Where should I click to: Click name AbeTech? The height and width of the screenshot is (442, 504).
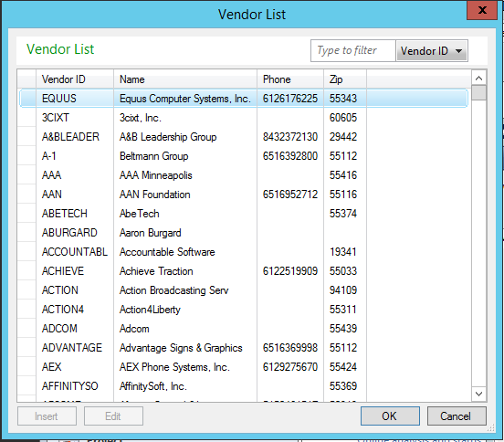pyautogui.click(x=139, y=214)
